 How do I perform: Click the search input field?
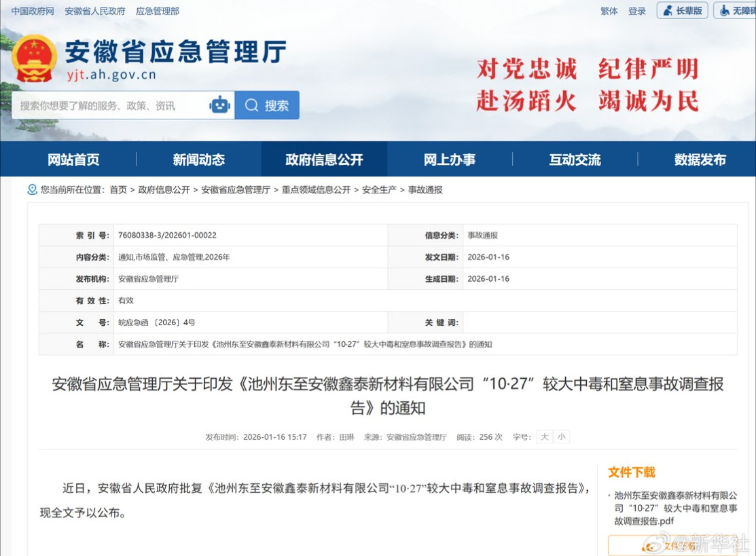tap(112, 105)
